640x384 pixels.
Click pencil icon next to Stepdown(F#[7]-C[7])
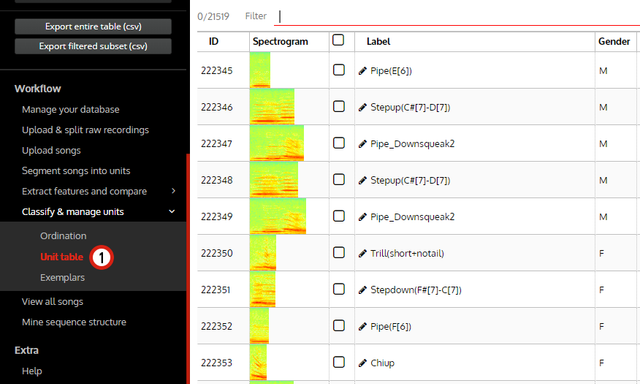pos(362,290)
